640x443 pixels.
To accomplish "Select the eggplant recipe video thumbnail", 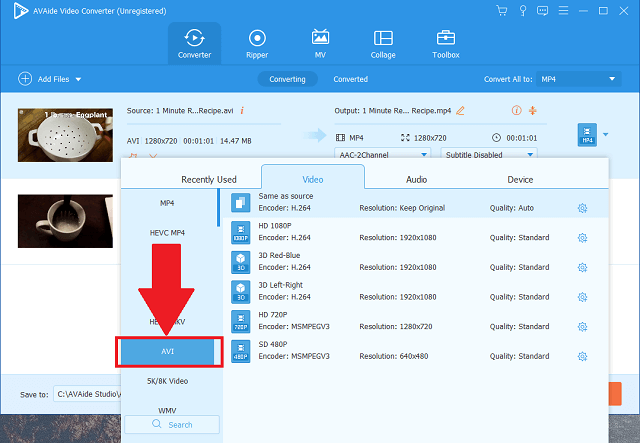I will coord(65,135).
